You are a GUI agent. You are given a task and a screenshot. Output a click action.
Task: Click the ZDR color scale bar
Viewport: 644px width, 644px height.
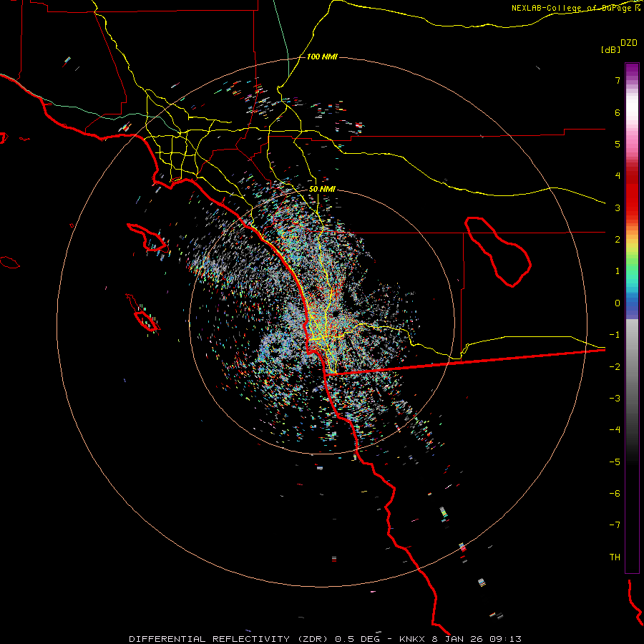(x=632, y=318)
